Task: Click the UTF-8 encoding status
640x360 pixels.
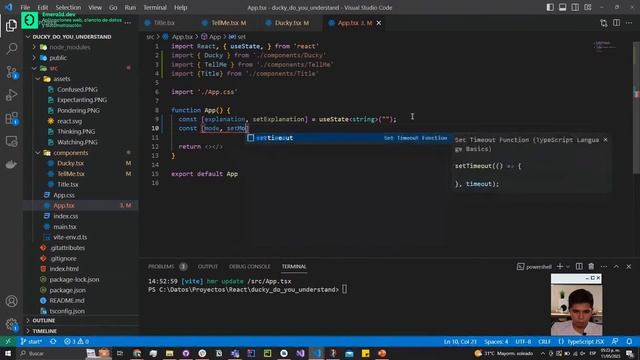Action: click(523, 342)
